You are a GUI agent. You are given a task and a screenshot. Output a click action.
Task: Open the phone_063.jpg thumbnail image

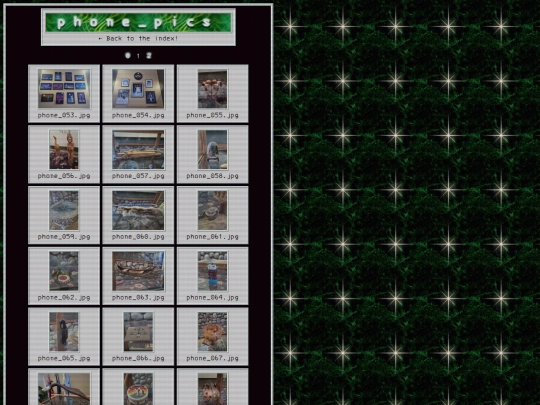point(138,271)
